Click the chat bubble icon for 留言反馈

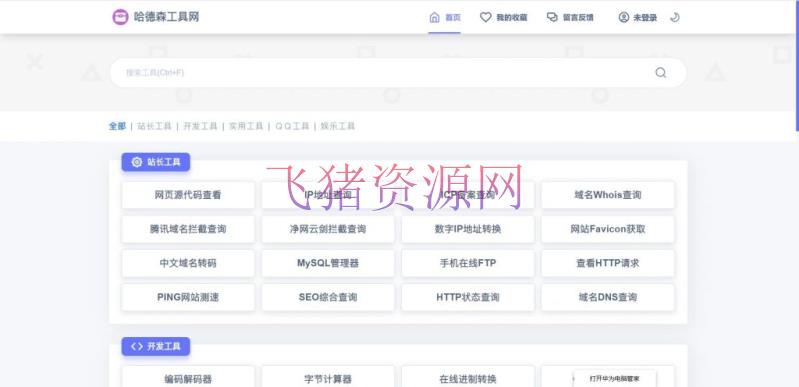tap(552, 17)
